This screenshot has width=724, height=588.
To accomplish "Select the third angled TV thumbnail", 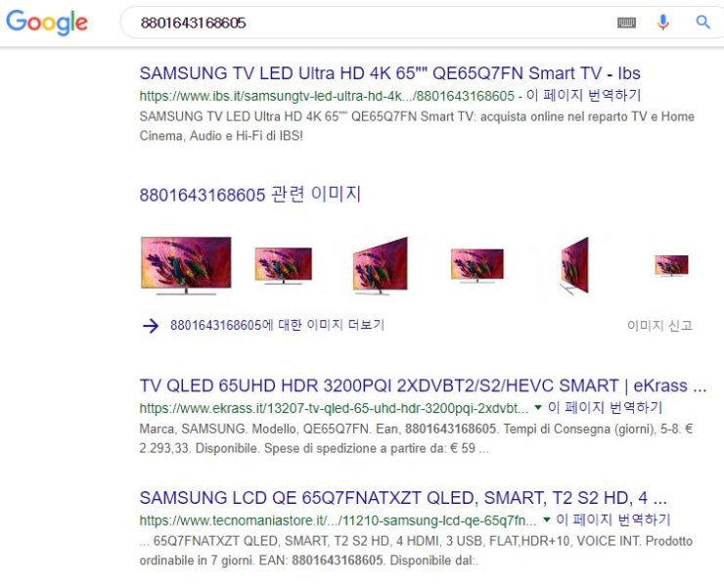I will tap(381, 265).
